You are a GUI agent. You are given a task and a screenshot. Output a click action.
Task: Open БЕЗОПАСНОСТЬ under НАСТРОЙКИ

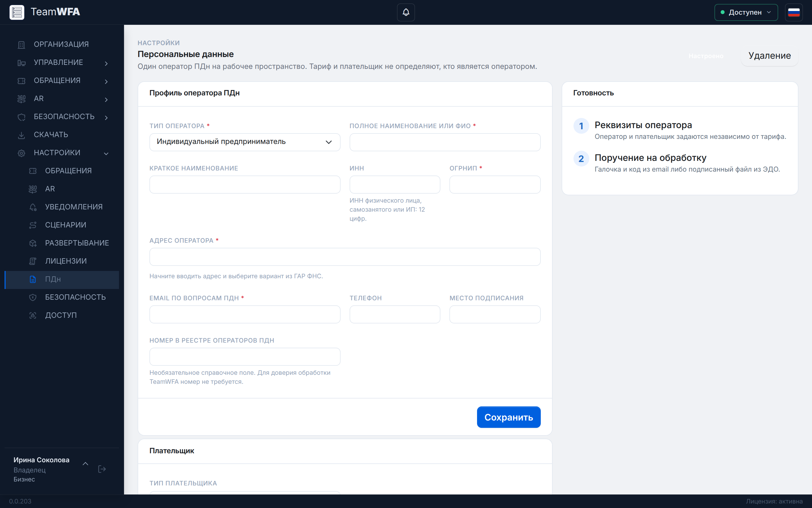pyautogui.click(x=62, y=297)
